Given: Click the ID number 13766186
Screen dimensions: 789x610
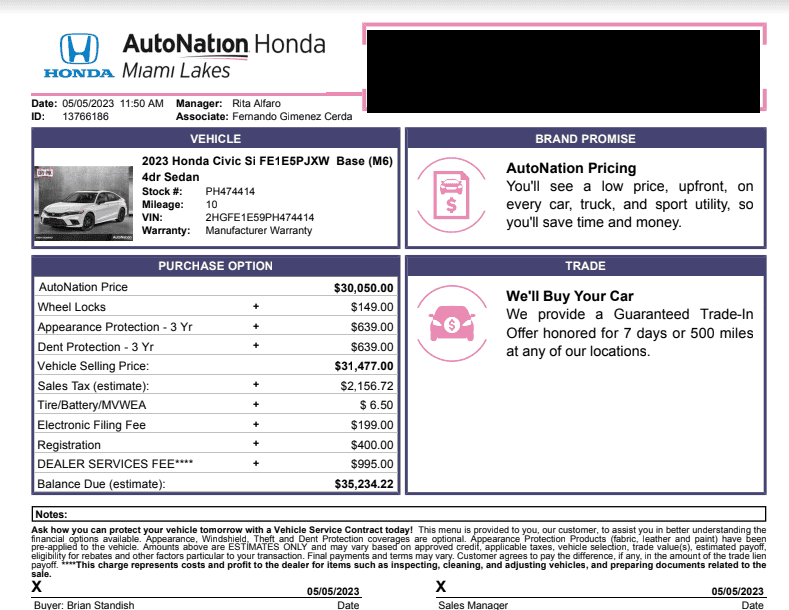Looking at the screenshot, I should coord(85,116).
